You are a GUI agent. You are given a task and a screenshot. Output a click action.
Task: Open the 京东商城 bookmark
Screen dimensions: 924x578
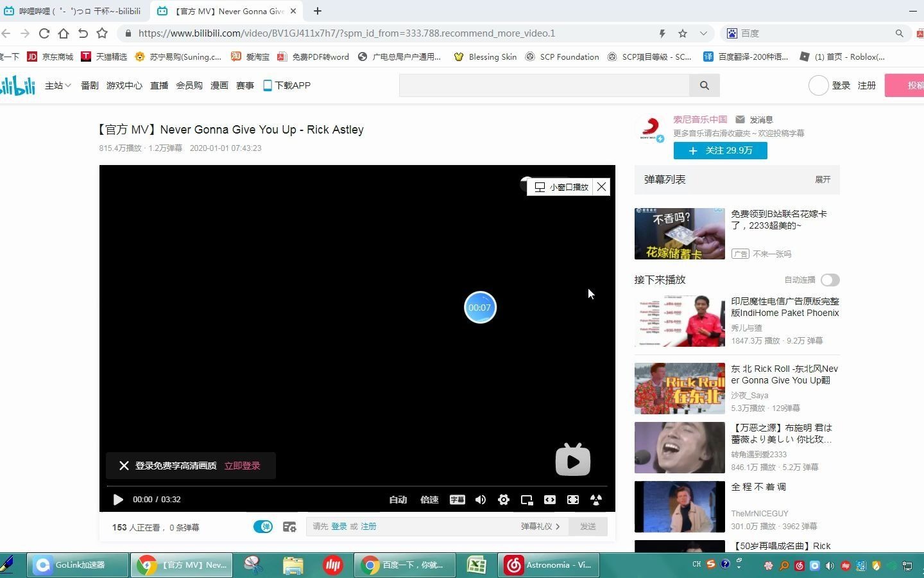(x=50, y=57)
